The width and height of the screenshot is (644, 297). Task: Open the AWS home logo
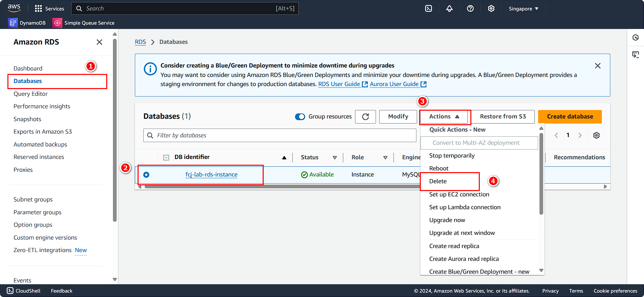click(14, 8)
